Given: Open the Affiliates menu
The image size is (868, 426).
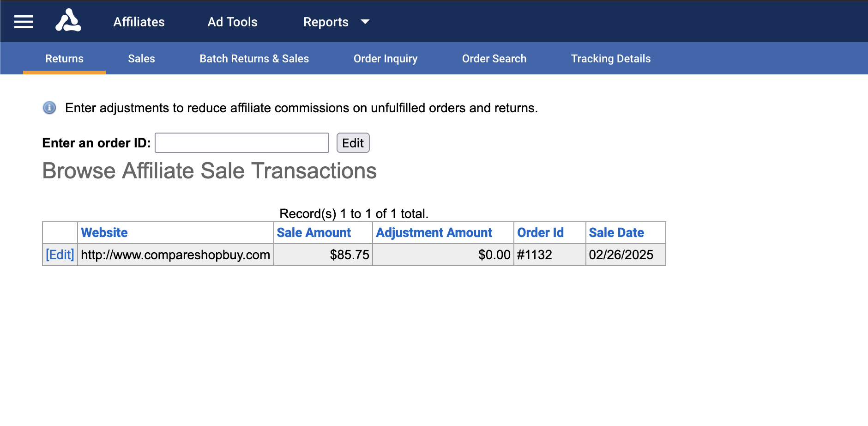Looking at the screenshot, I should click(139, 22).
